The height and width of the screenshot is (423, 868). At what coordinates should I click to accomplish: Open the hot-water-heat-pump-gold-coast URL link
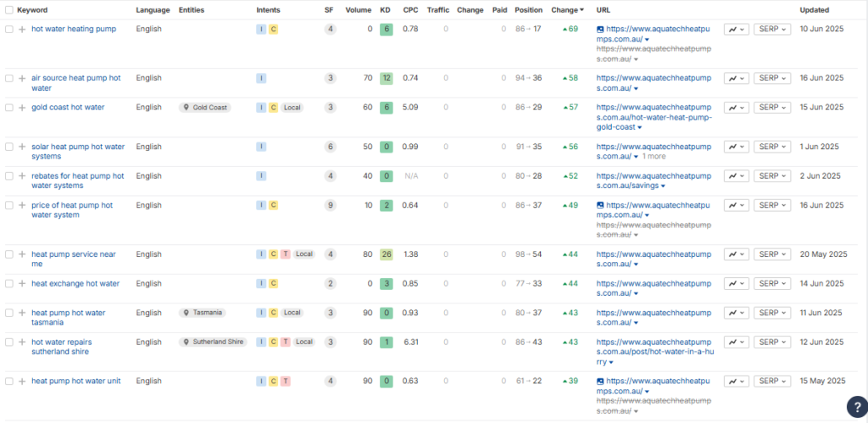654,117
